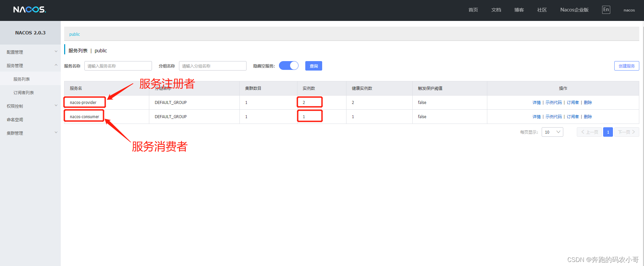This screenshot has width=644, height=266.
Task: Open the 社区 top navigation link
Action: (x=542, y=10)
